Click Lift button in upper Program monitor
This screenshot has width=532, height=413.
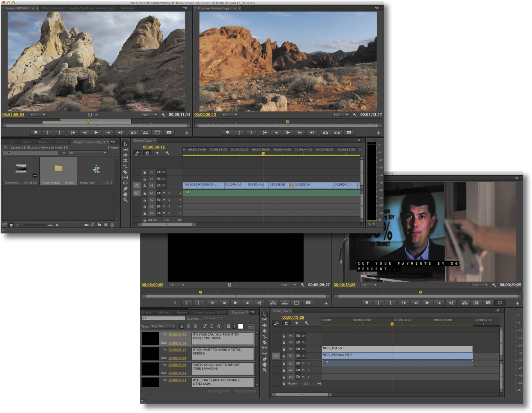325,133
